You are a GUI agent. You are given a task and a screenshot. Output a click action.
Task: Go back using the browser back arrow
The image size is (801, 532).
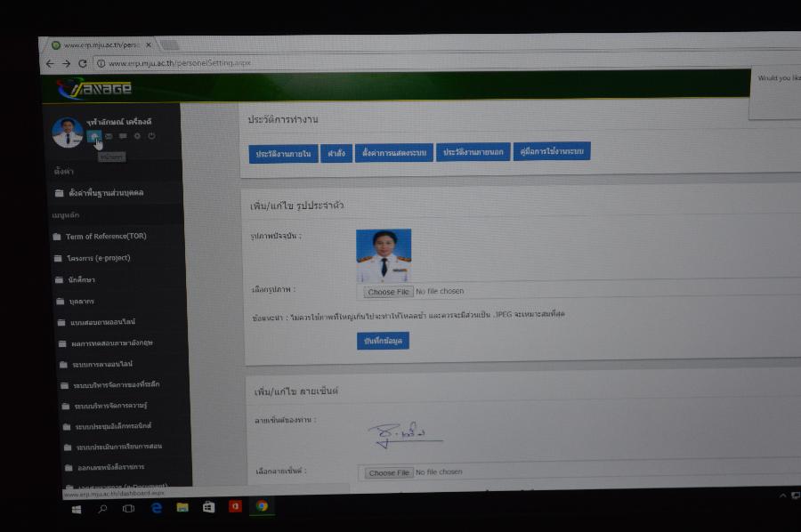[50, 63]
